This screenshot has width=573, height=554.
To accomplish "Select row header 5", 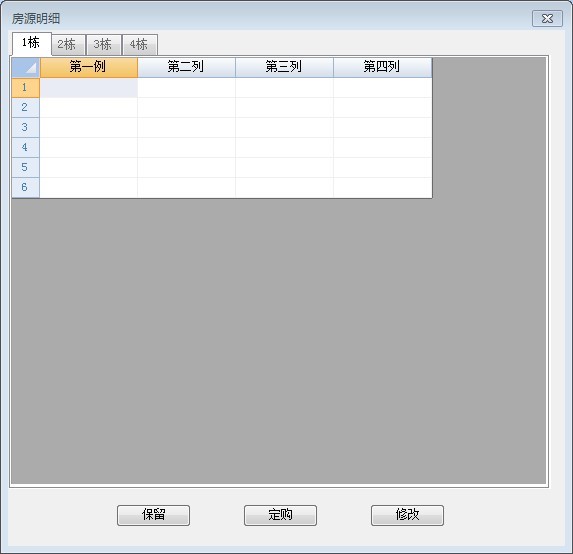I will [26, 167].
